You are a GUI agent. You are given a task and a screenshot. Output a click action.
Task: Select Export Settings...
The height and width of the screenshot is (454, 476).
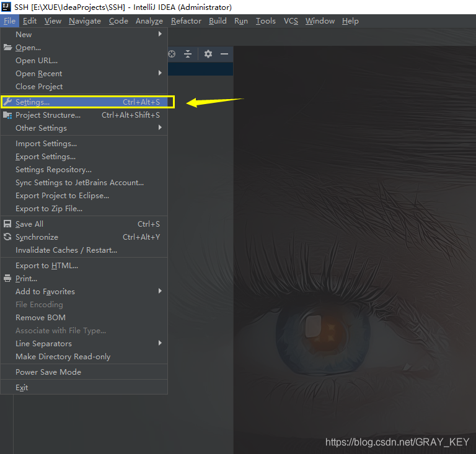(x=84, y=157)
